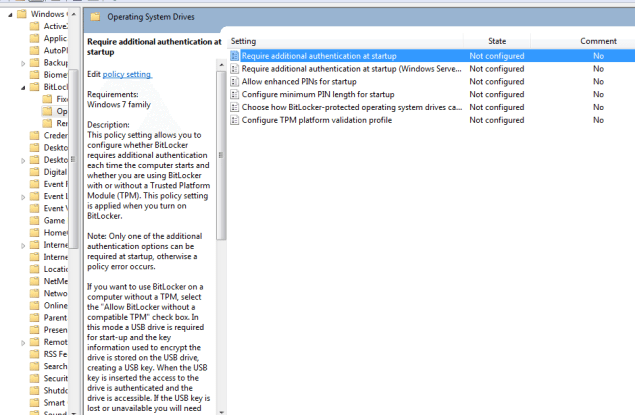Click the Search folder icon in tree
The width and height of the screenshot is (635, 415).
pos(35,366)
